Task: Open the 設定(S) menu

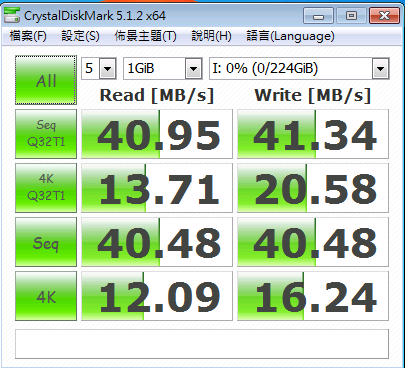Action: point(80,36)
